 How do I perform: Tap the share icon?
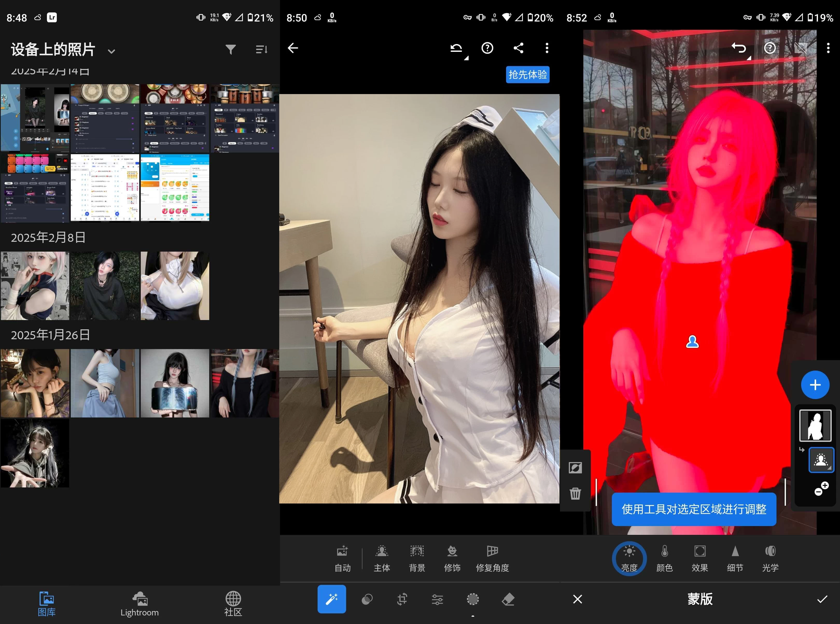(x=519, y=48)
